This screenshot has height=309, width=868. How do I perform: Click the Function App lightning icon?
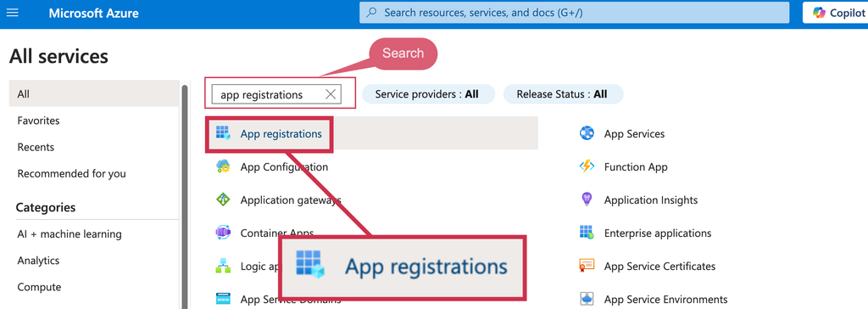coord(587,166)
